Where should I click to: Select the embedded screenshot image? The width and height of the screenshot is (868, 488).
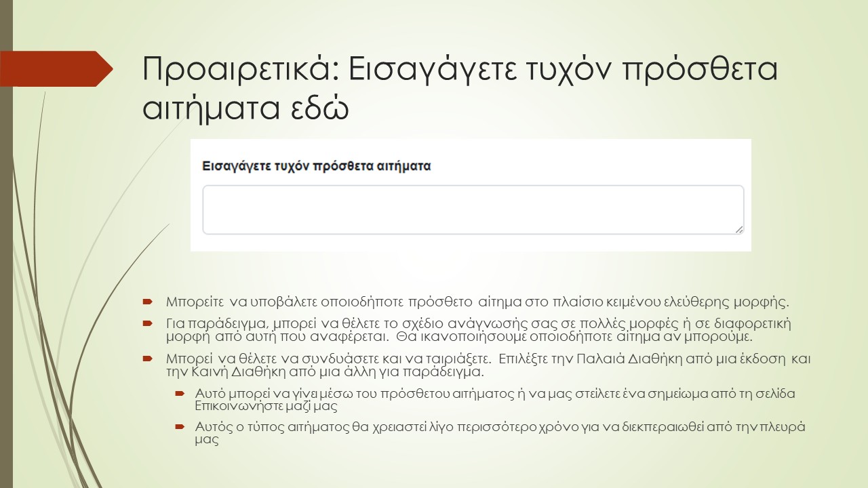[473, 195]
